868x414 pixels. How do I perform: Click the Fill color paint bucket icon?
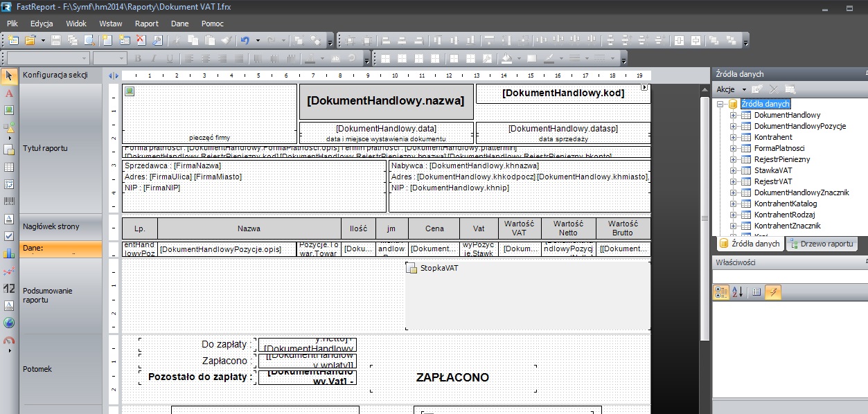506,58
